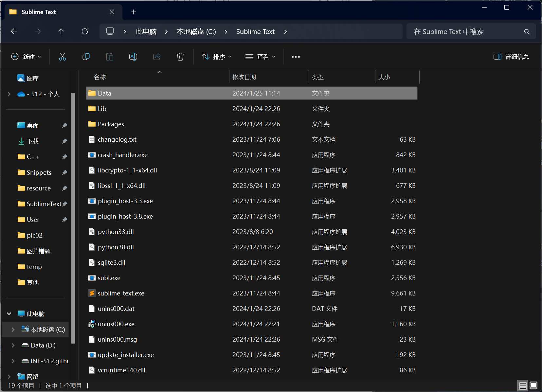Click Sublime Text breadcrumb segment
The width and height of the screenshot is (542, 392).
pos(255,32)
